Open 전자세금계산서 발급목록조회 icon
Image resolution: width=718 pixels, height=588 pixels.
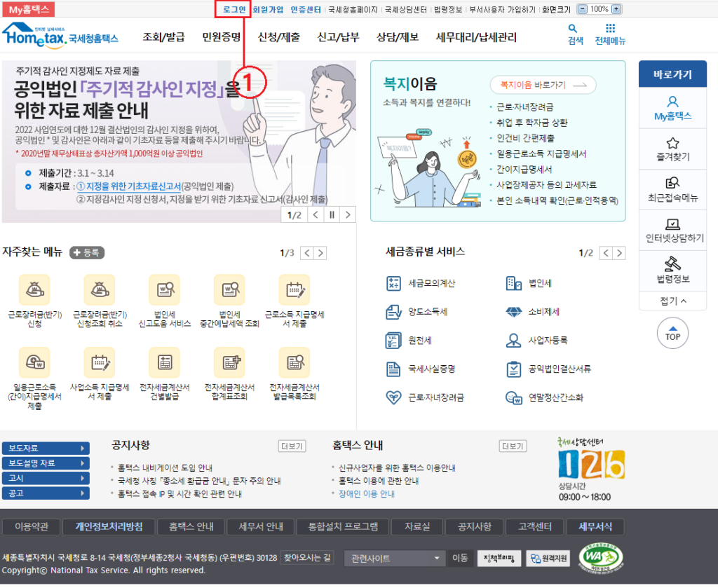point(294,362)
